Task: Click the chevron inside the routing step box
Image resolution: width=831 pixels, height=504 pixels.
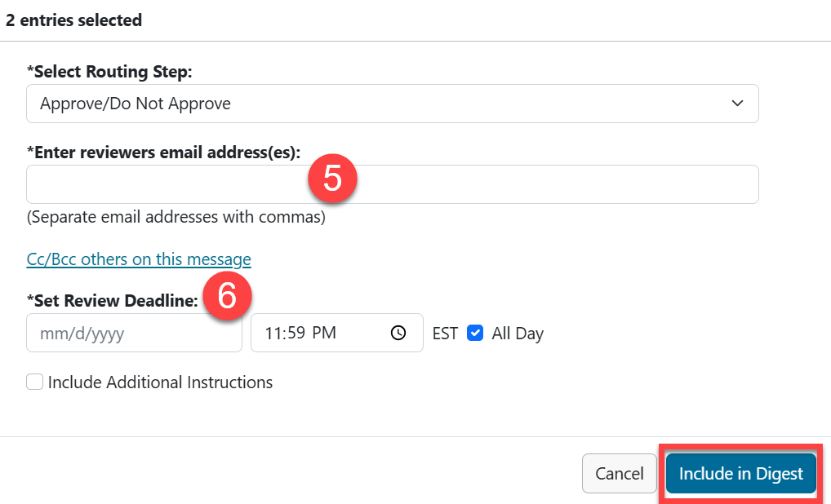Action: tap(736, 104)
